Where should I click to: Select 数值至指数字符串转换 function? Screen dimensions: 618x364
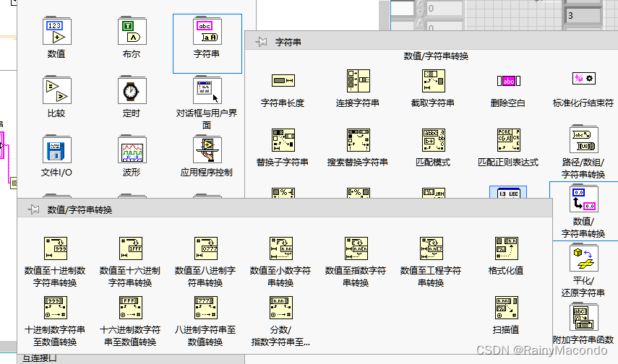click(x=356, y=248)
